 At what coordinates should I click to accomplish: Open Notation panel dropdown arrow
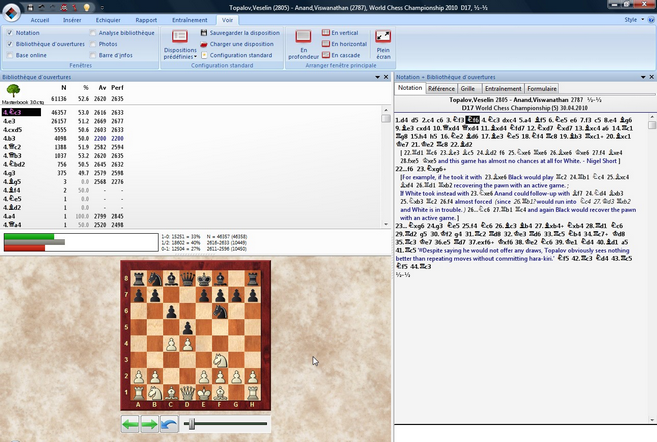pos(643,77)
